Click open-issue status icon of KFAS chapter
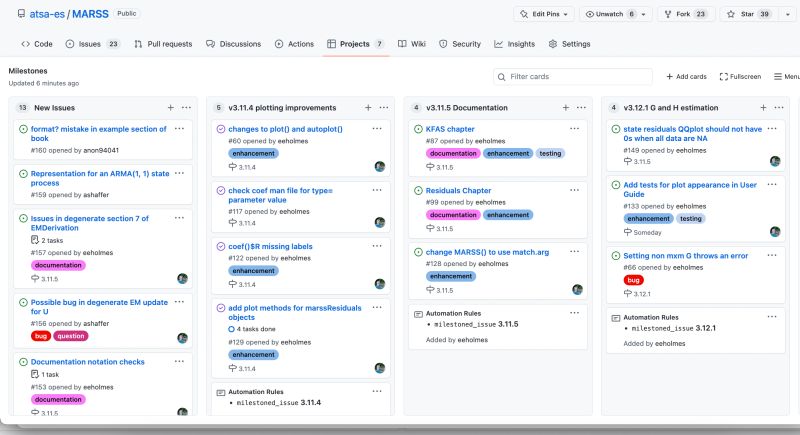 coord(418,129)
